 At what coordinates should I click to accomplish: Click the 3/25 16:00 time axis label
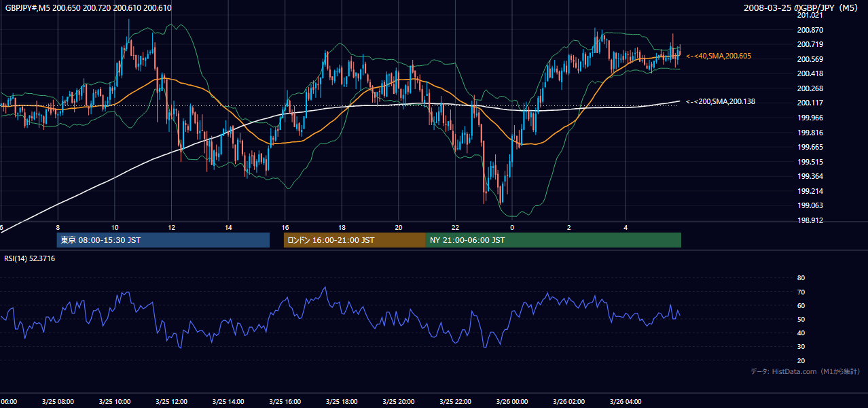285,402
